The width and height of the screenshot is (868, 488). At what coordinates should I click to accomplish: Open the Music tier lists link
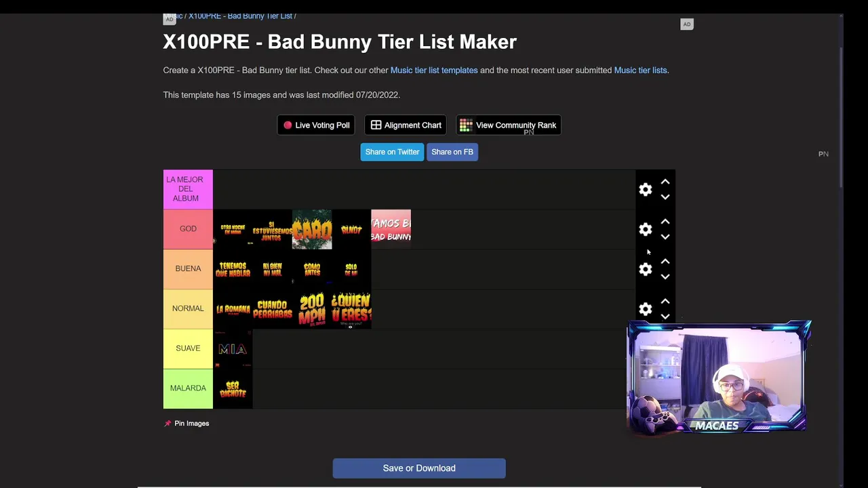(640, 70)
